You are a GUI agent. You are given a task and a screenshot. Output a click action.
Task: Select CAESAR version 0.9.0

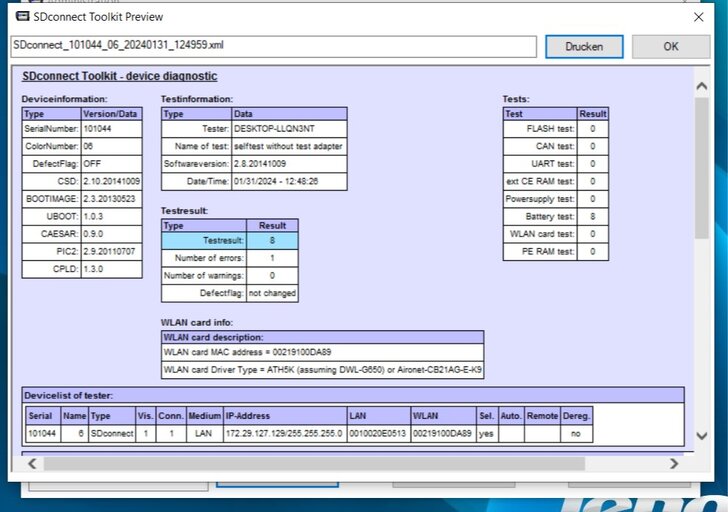click(x=111, y=234)
